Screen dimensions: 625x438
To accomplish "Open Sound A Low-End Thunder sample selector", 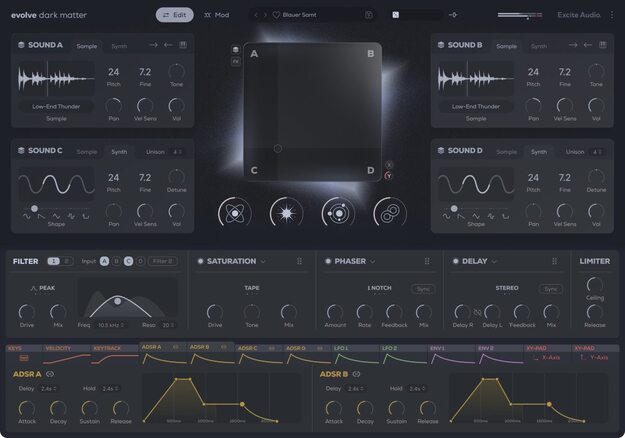I will 56,106.
